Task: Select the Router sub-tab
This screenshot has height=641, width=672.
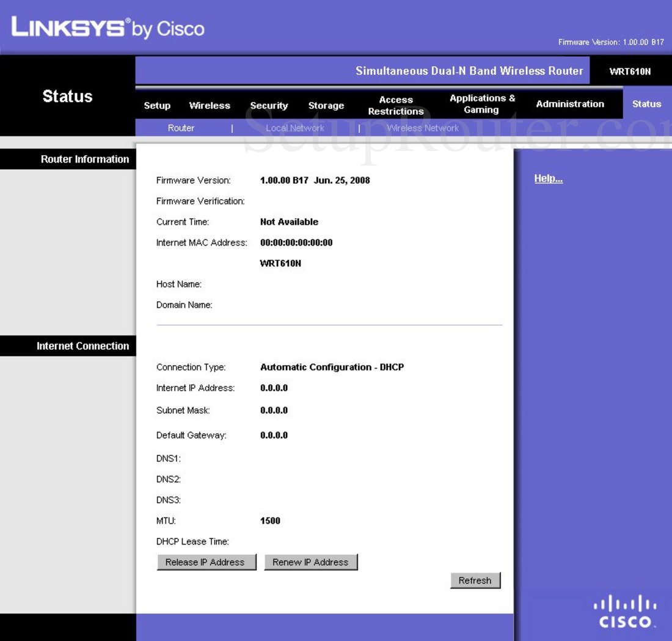Action: pyautogui.click(x=181, y=128)
